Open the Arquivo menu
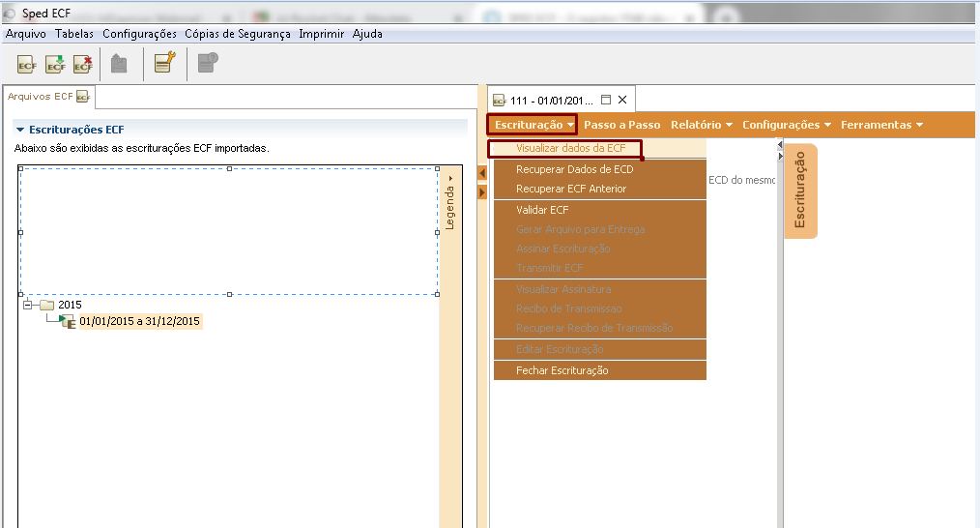Screen dimensions: 980x528 point(26,34)
